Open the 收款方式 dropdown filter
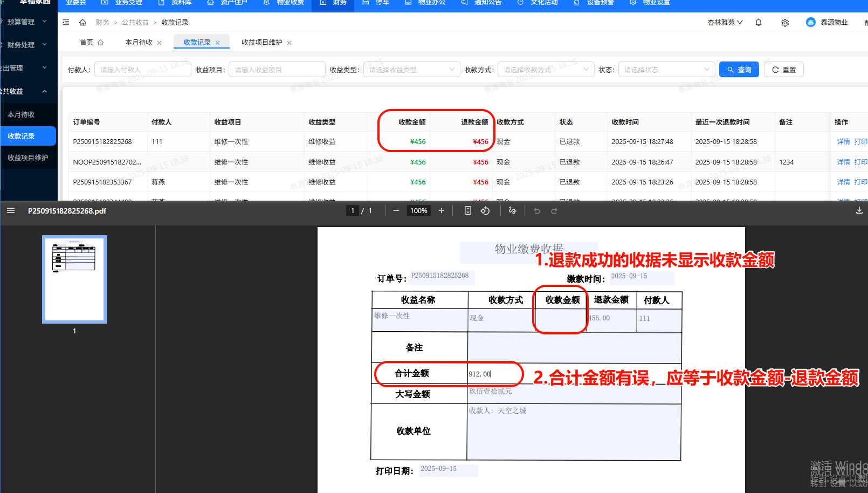The width and height of the screenshot is (868, 493). (x=546, y=69)
